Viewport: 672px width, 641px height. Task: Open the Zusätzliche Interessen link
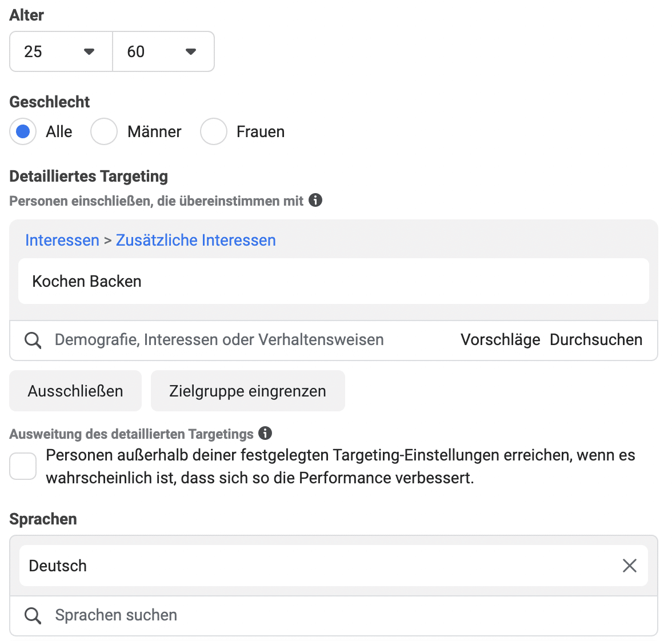tap(196, 241)
